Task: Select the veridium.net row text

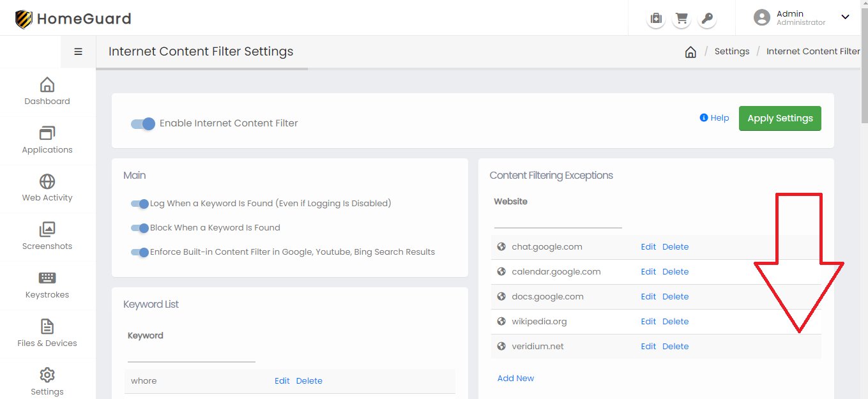Action: click(538, 347)
